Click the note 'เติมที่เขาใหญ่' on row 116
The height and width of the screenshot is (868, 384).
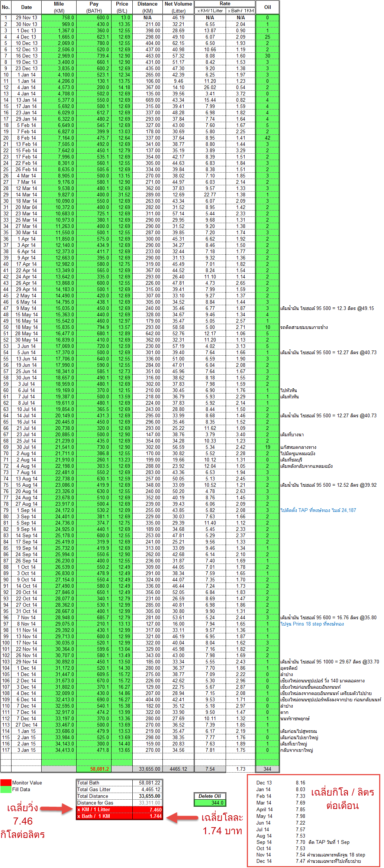(x=294, y=744)
